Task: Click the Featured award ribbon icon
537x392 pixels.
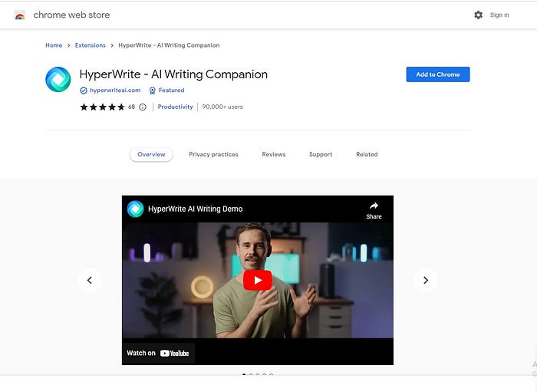Action: coord(153,91)
